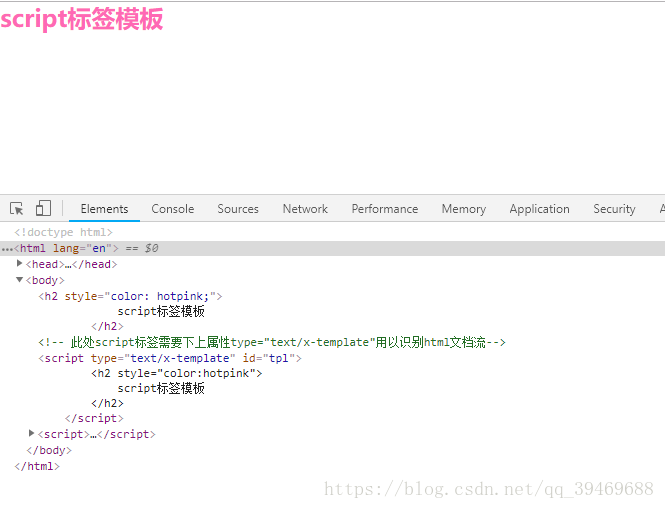Select the doctype html line
Screen dimensions: 665x509
tap(63, 232)
